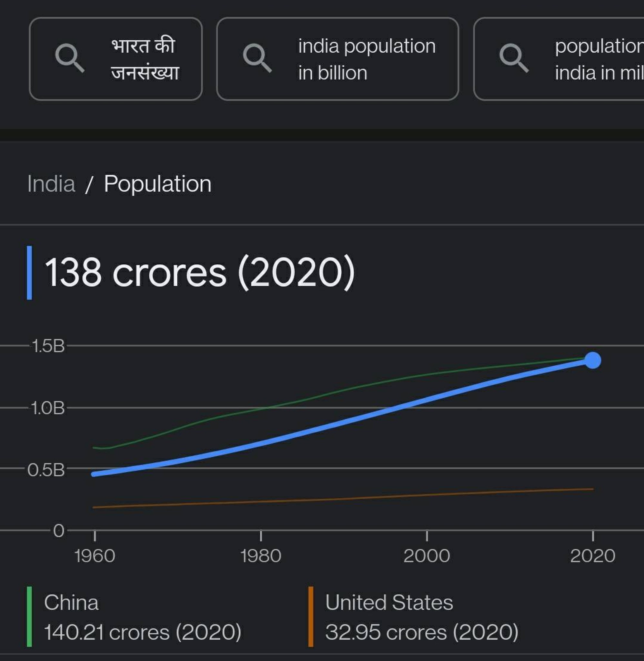This screenshot has height=661, width=644.
Task: Click the orange United States legend swatch
Action: pyautogui.click(x=311, y=617)
